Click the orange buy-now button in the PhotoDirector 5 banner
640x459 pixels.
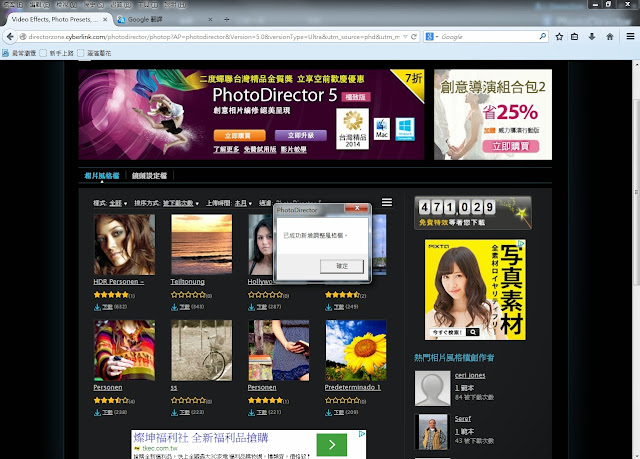point(239,135)
